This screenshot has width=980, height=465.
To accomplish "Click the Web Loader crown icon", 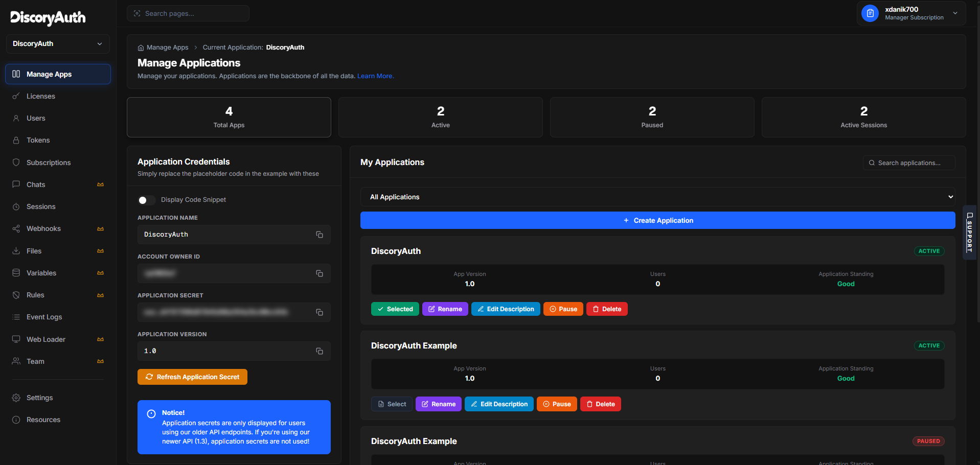I will [101, 339].
